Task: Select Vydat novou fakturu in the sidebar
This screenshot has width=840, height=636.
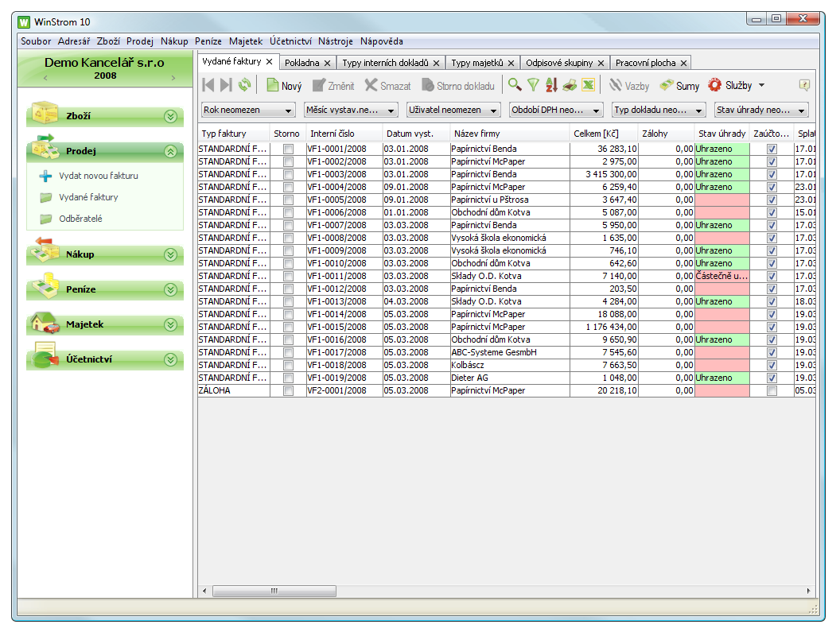Action: [x=99, y=176]
